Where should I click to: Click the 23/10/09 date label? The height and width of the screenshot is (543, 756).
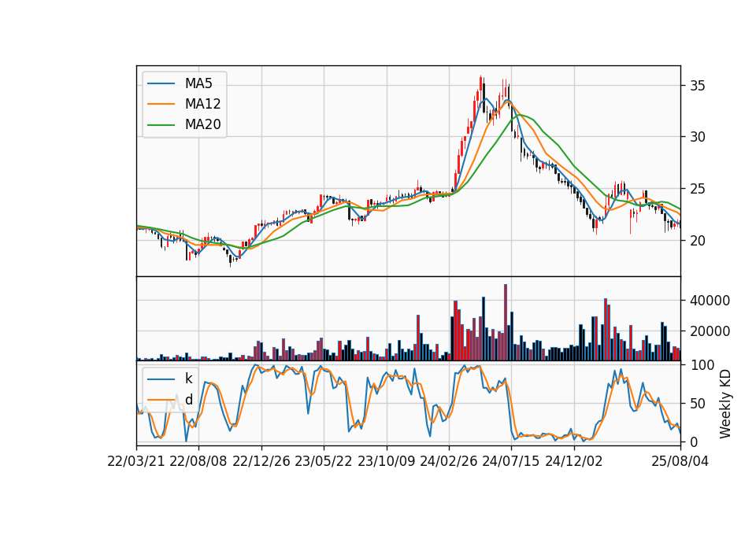pyautogui.click(x=386, y=461)
